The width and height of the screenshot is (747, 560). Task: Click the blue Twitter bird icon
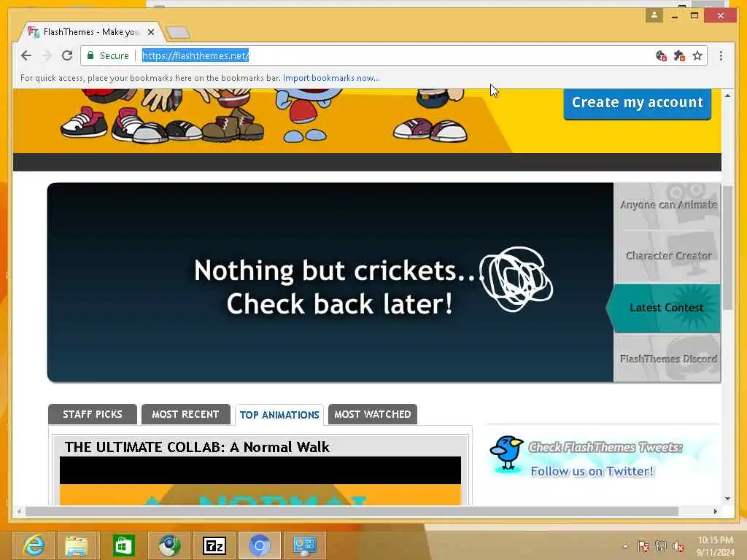(507, 454)
